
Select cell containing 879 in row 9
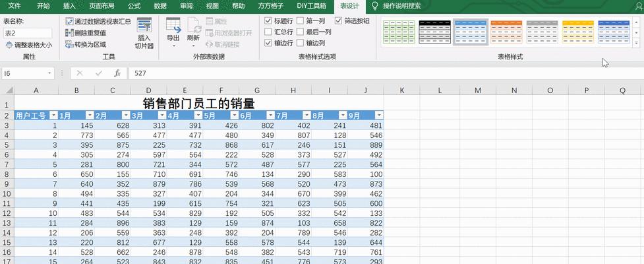[149, 184]
